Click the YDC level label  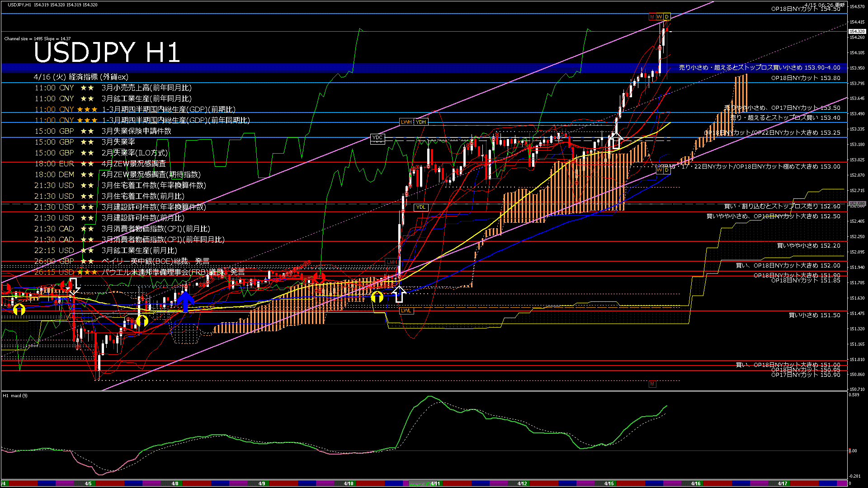[x=377, y=138]
